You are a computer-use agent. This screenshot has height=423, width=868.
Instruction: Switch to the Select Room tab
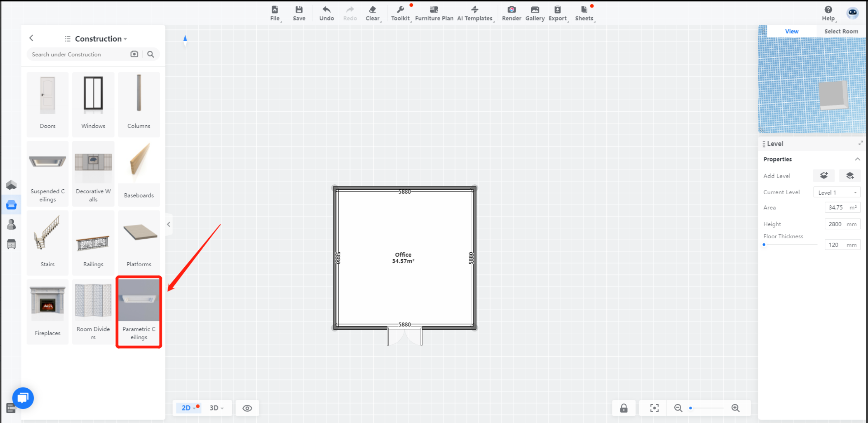tap(841, 31)
